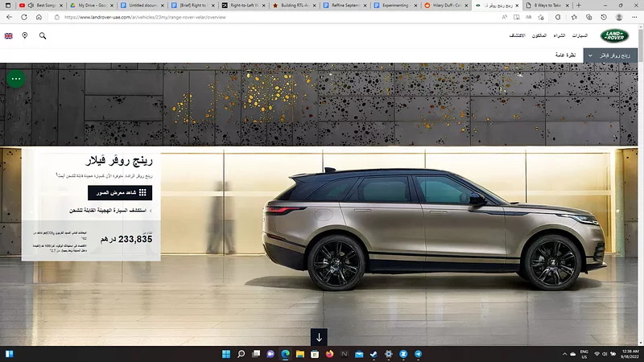The height and width of the screenshot is (362, 644).
Task: Open the المالكون menu item
Action: [539, 35]
